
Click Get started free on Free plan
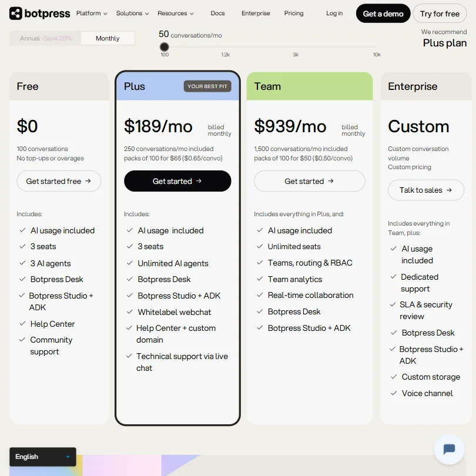[59, 181]
